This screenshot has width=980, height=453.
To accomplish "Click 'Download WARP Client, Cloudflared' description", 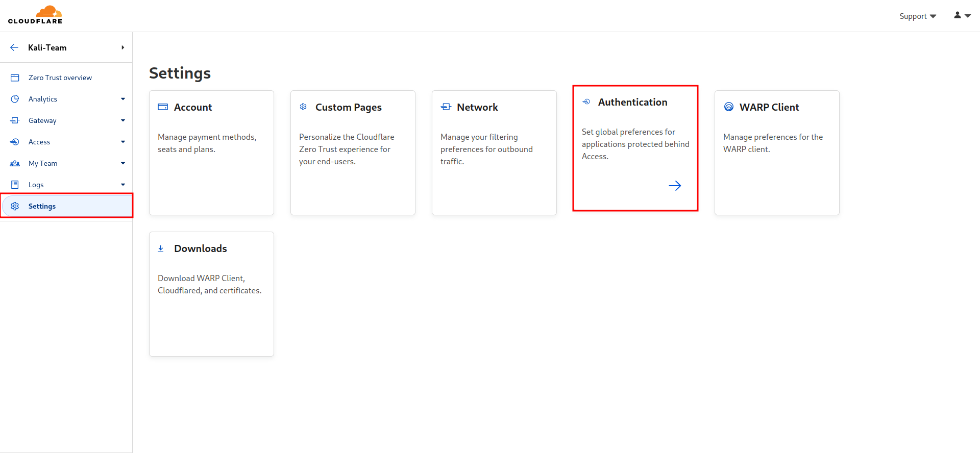I will [x=209, y=284].
